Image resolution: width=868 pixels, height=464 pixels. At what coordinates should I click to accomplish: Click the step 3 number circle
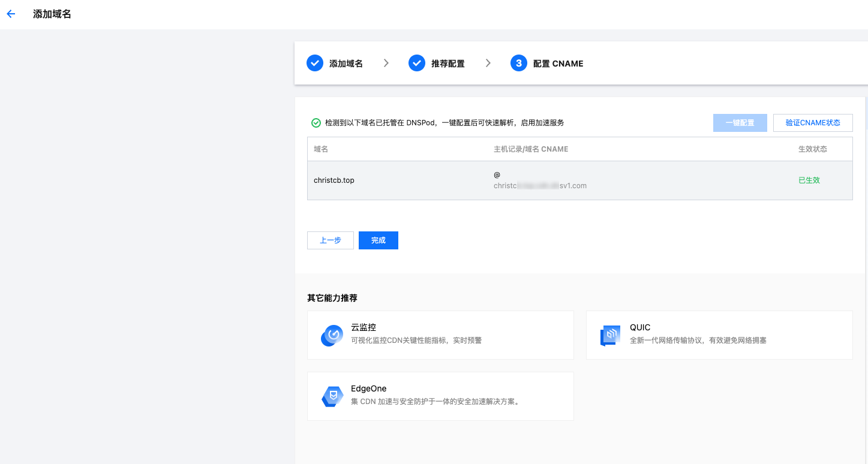[519, 63]
